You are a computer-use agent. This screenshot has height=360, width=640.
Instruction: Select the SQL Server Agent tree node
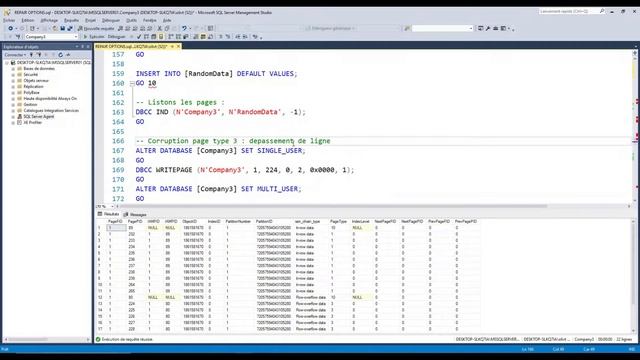[x=38, y=116]
